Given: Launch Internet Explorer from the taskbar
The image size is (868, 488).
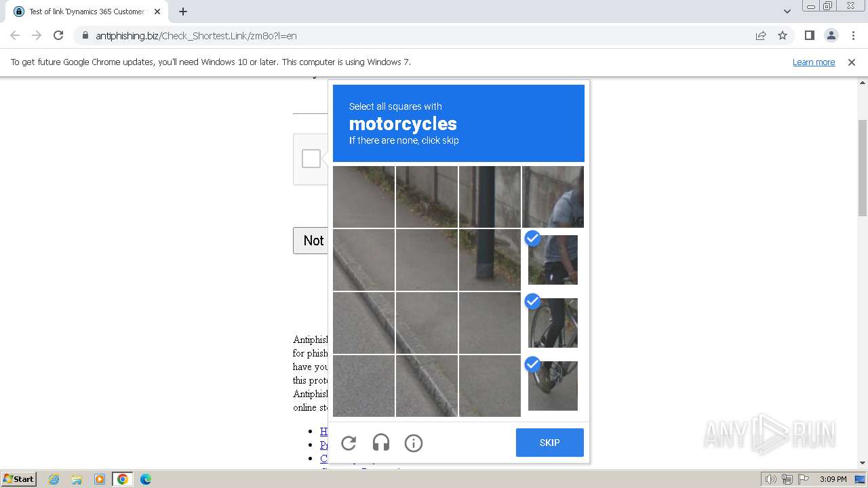Looking at the screenshot, I should click(x=54, y=479).
